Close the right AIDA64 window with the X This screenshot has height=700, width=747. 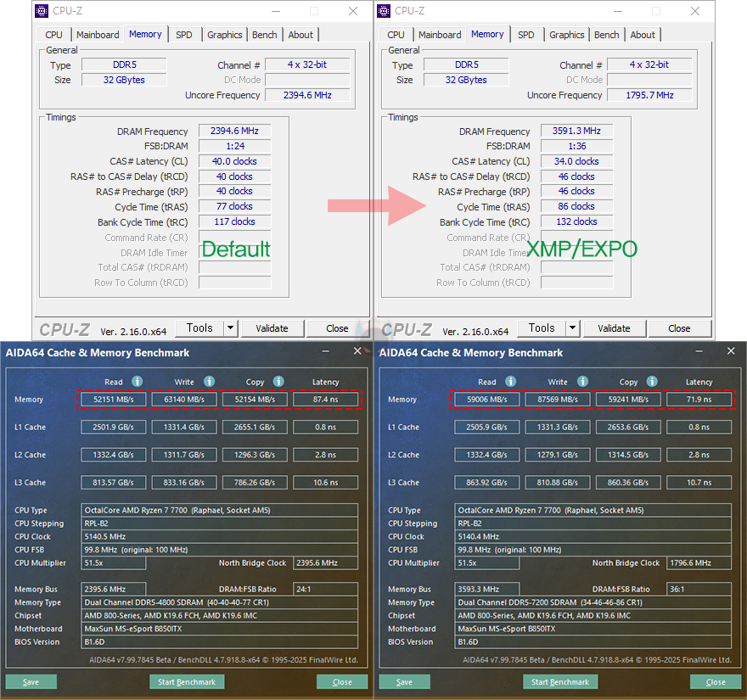coord(731,351)
